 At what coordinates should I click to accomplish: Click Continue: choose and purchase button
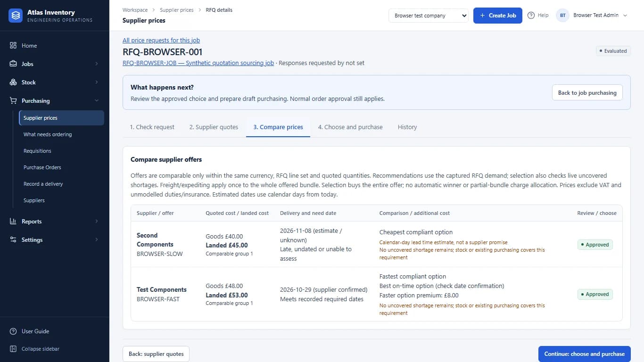tap(585, 354)
